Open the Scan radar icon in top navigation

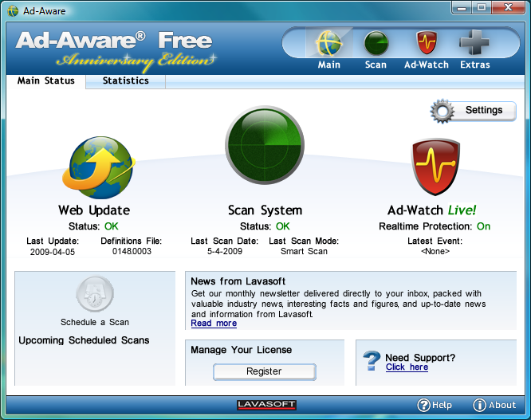coord(376,43)
